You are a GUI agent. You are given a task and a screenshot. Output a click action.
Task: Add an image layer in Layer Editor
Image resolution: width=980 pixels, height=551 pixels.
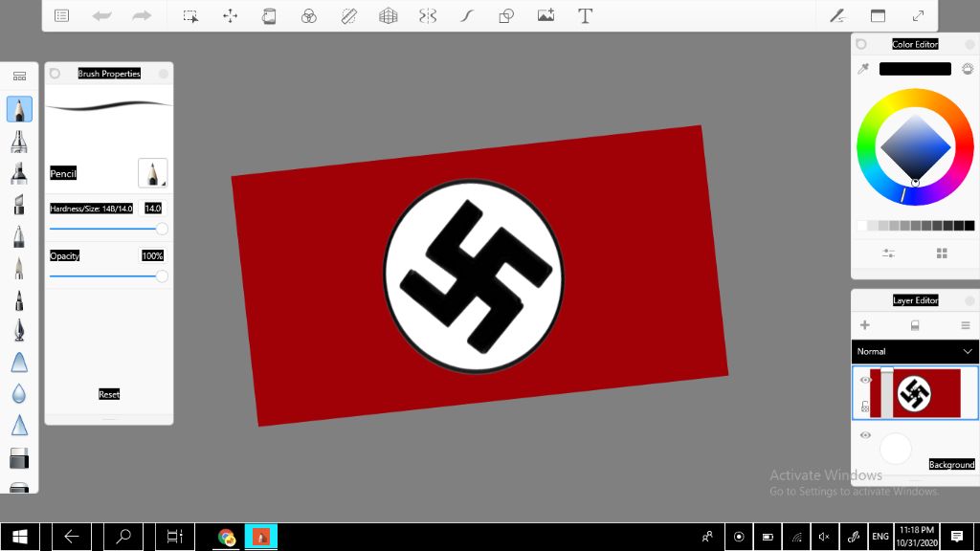pyautogui.click(x=915, y=325)
